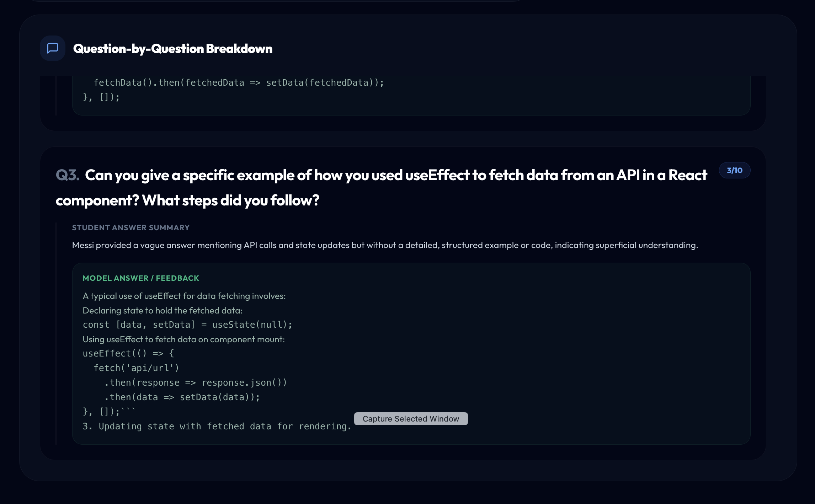Click the fetchData().then code line above Q3

pos(239,83)
